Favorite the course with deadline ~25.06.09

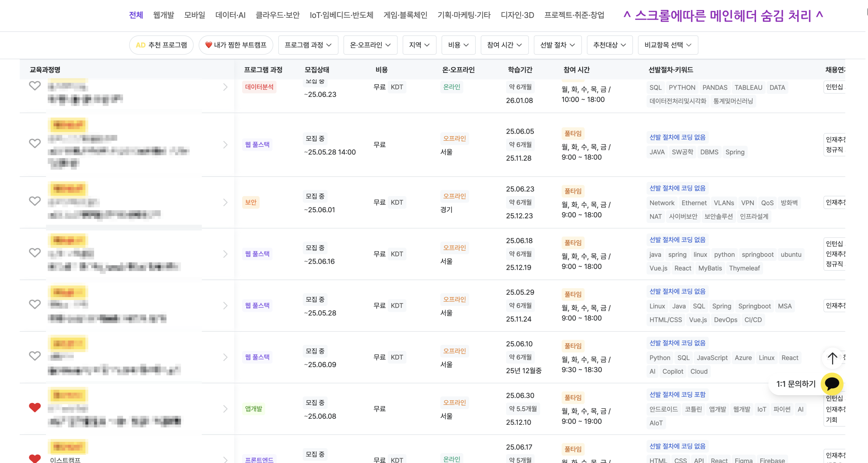coord(35,356)
